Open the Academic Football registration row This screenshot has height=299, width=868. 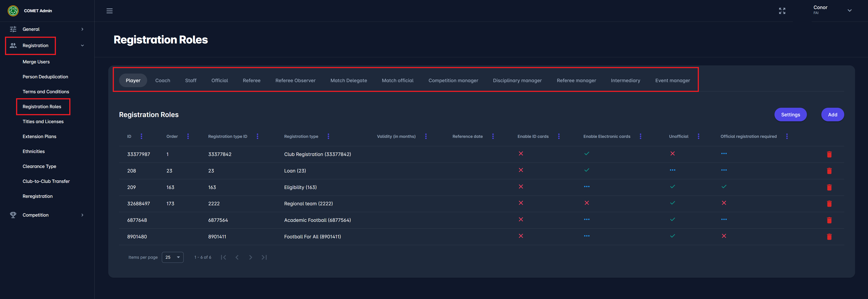click(x=317, y=220)
